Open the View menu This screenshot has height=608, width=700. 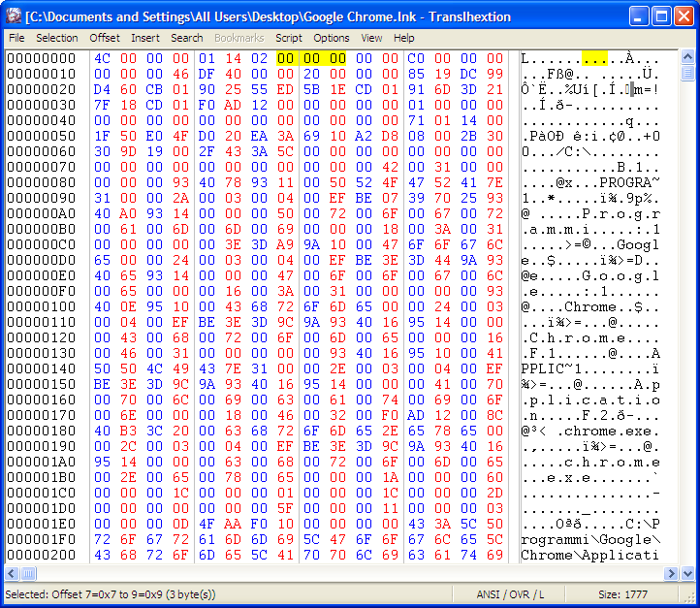(x=371, y=38)
